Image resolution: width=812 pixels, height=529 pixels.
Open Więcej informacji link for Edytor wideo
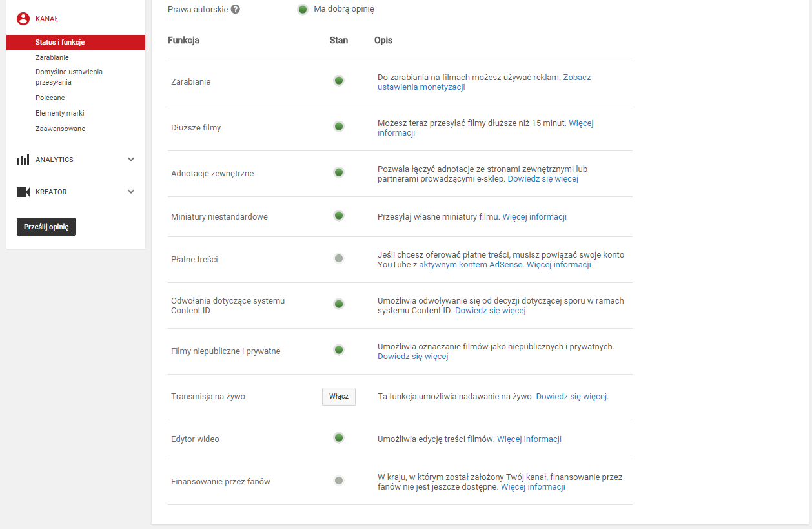(529, 439)
